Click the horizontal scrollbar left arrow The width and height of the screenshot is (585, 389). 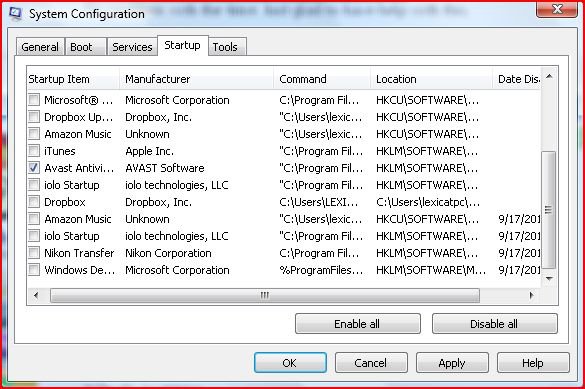[x=36, y=295]
